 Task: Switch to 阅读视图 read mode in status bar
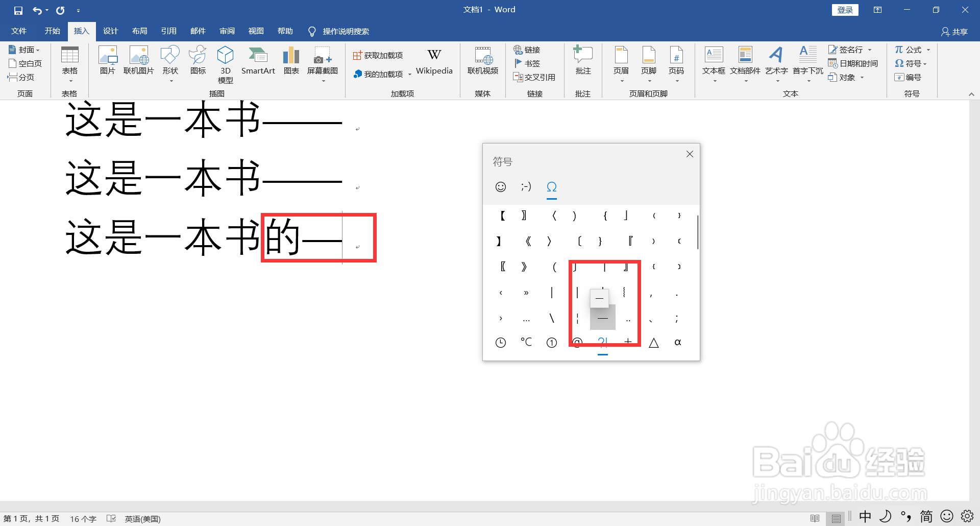point(815,518)
